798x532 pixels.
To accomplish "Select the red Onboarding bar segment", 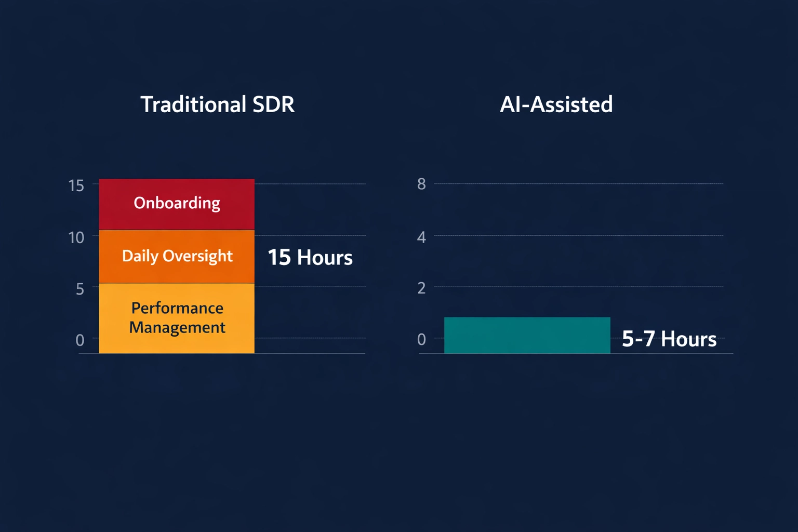I will pos(176,203).
